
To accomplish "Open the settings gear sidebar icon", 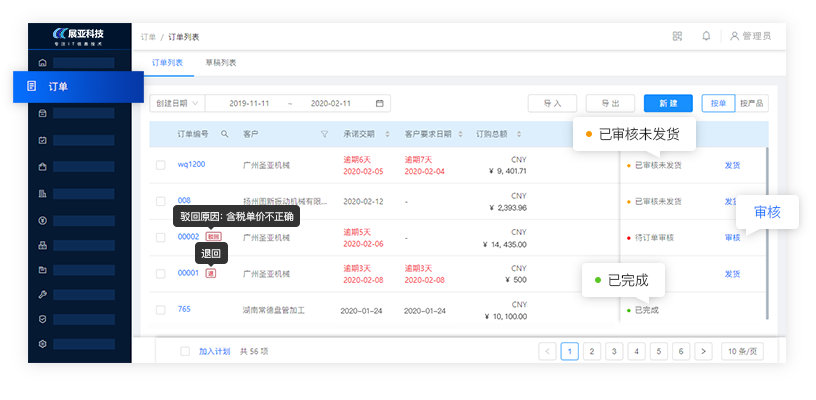I will 43,344.
